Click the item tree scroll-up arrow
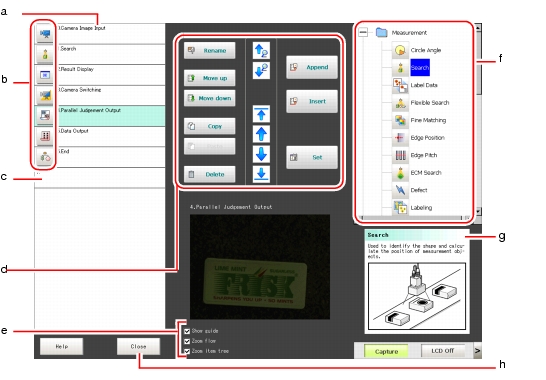The width and height of the screenshot is (546, 380). tap(478, 27)
